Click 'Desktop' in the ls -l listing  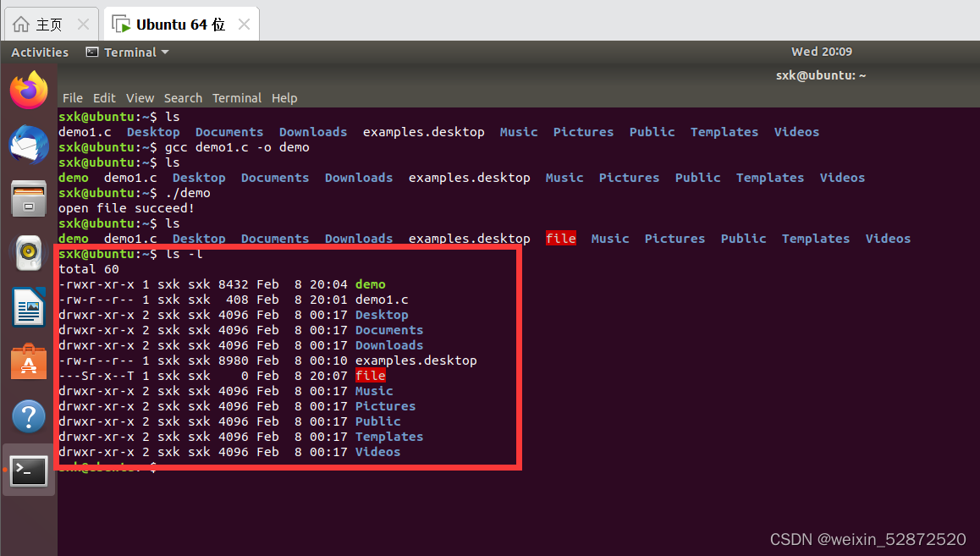(382, 315)
